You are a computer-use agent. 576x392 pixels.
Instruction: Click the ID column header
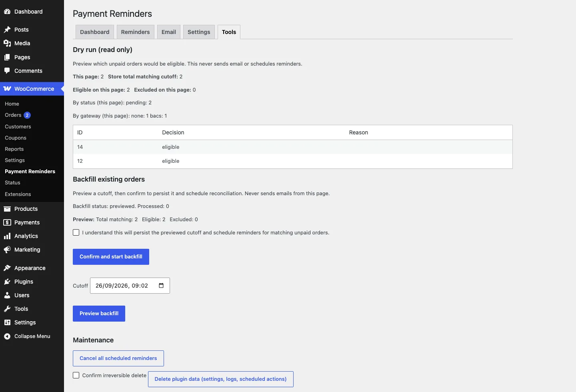pos(80,132)
